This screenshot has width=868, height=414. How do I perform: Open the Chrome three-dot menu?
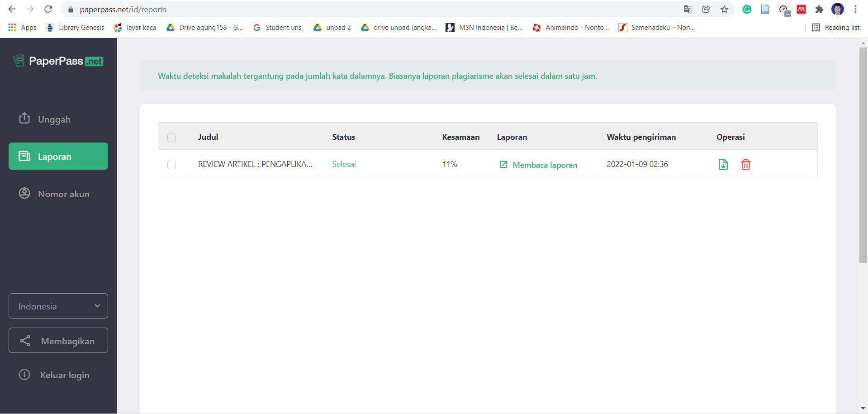[x=855, y=9]
